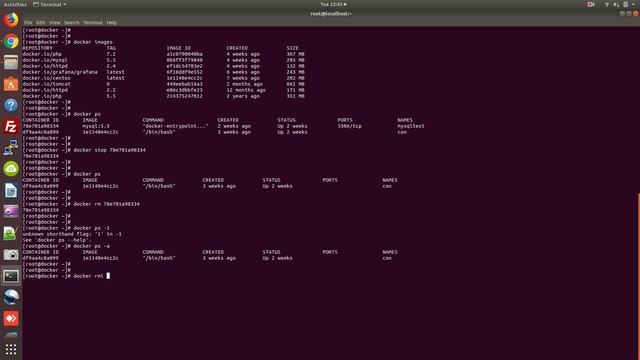
Task: Open the purple image viewer dock icon
Action: pos(11,212)
